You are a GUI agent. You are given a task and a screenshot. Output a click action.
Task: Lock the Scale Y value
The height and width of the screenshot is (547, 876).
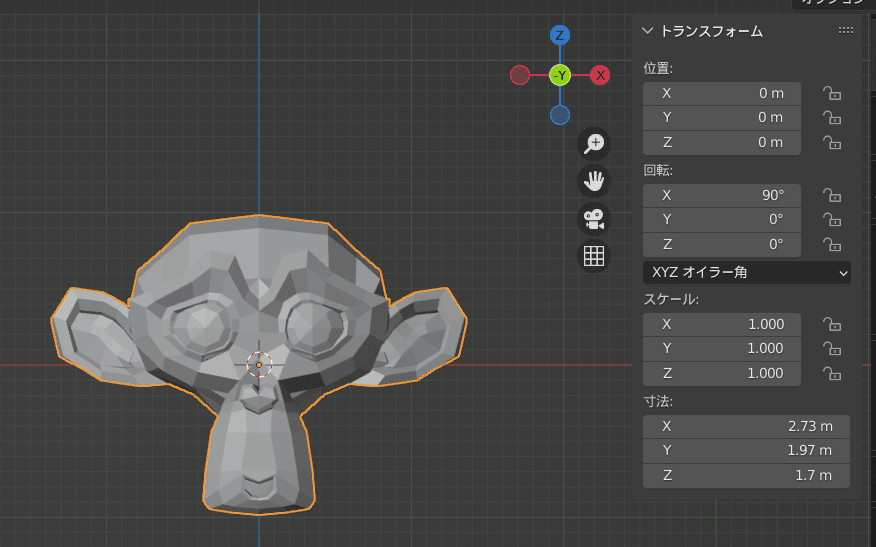coord(832,349)
